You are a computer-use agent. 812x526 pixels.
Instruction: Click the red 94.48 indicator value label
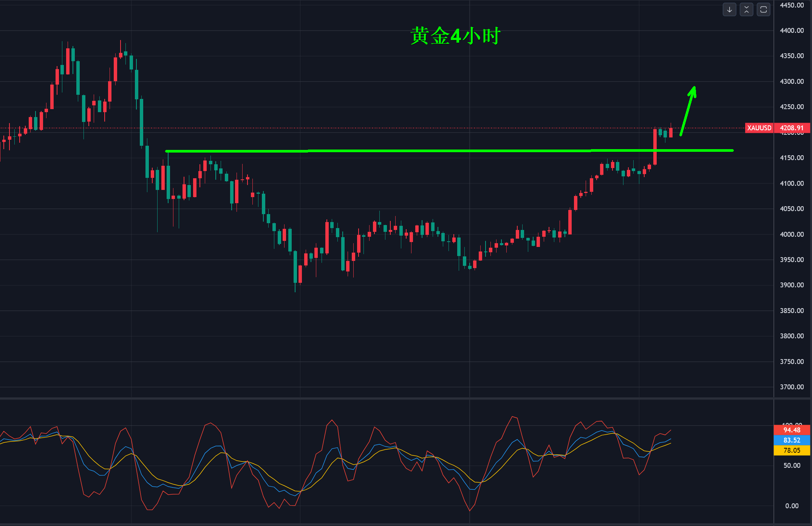pyautogui.click(x=792, y=430)
